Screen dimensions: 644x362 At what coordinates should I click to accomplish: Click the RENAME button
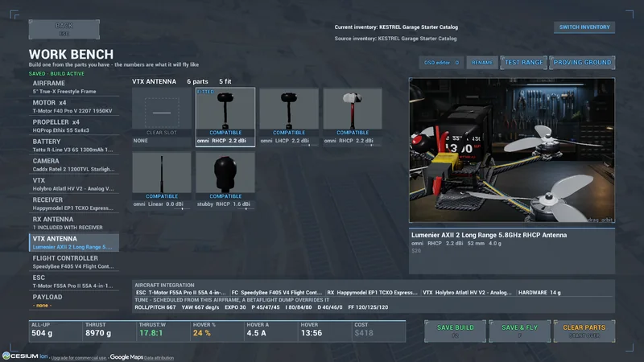pos(482,63)
